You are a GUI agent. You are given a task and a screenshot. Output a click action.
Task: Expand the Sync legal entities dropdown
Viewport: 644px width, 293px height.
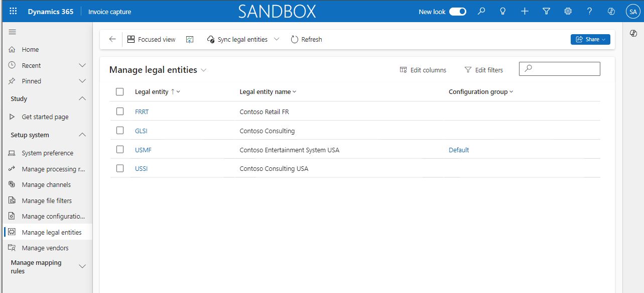(276, 39)
